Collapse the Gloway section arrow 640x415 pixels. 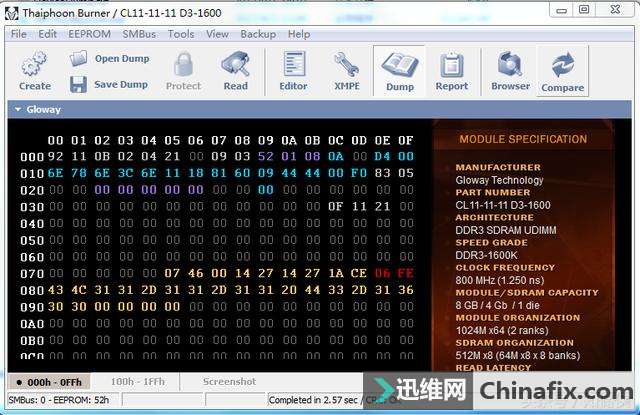18,109
